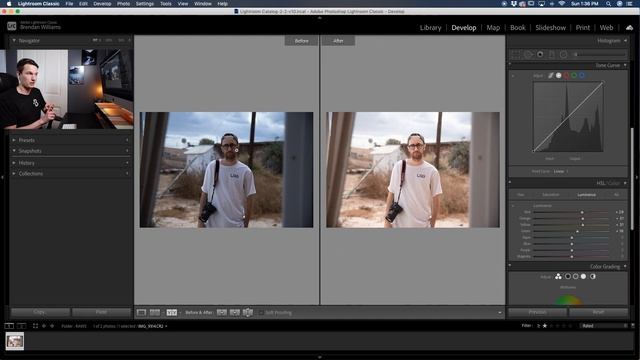This screenshot has height=360, width=640.
Task: Copy Before settings to After icon
Action: coord(222,313)
